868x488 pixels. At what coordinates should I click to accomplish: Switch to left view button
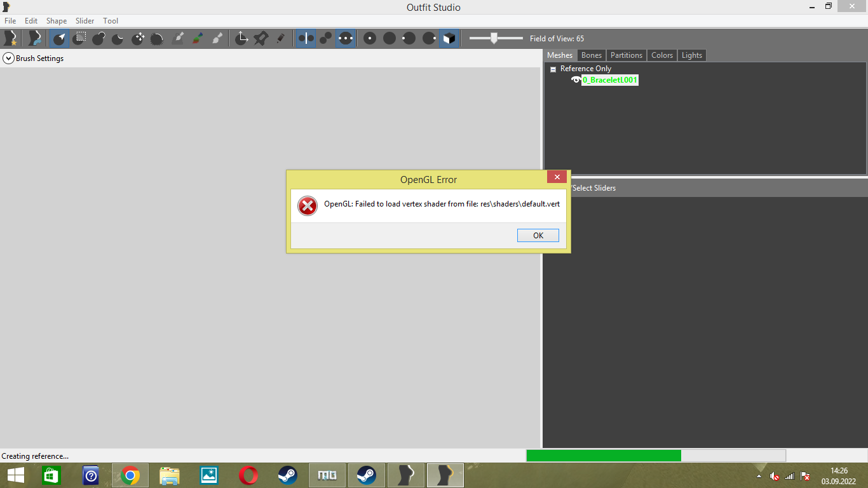[x=409, y=38]
